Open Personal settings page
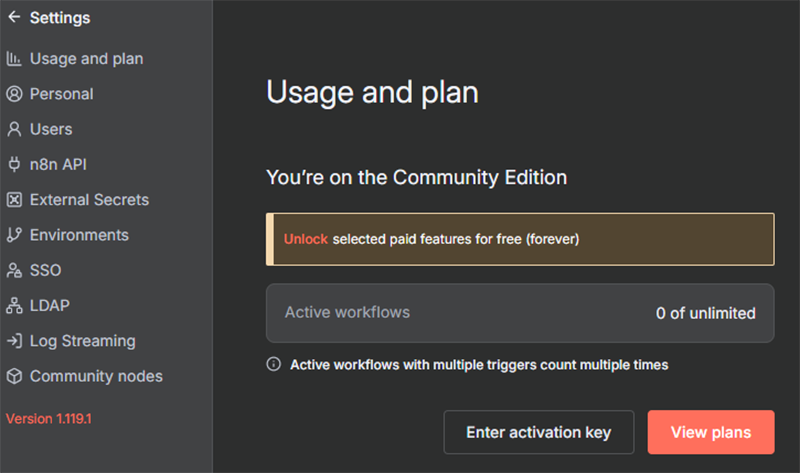The width and height of the screenshot is (800, 473). [x=61, y=94]
